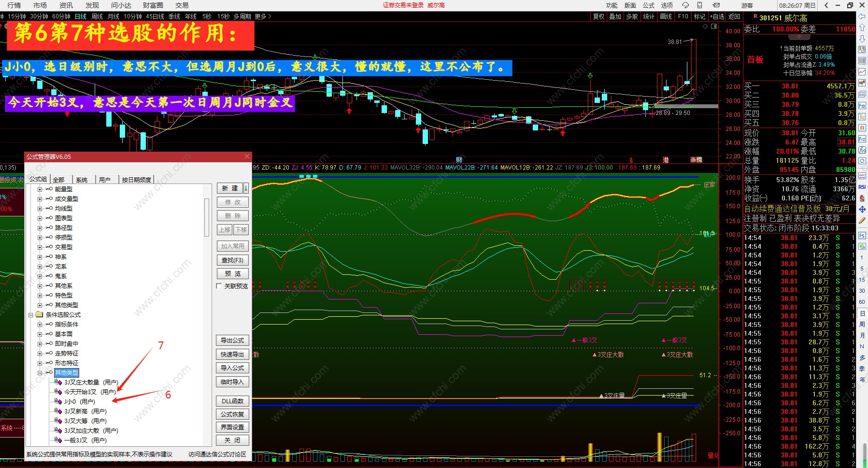Click the envelope message icon in title bar
The height and width of the screenshot is (468, 868).
[x=716, y=5]
